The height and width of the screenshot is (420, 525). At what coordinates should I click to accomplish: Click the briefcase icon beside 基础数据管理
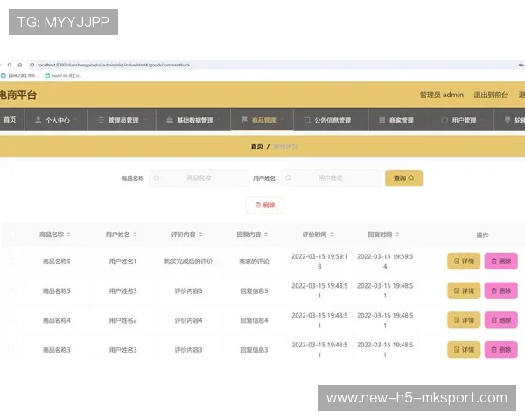coord(170,120)
